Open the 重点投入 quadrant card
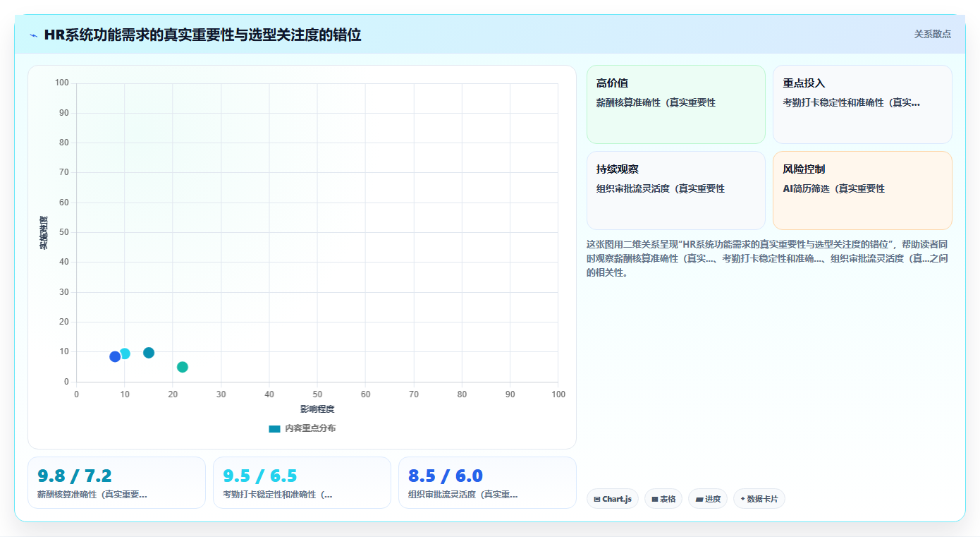The height and width of the screenshot is (537, 980). point(862,104)
